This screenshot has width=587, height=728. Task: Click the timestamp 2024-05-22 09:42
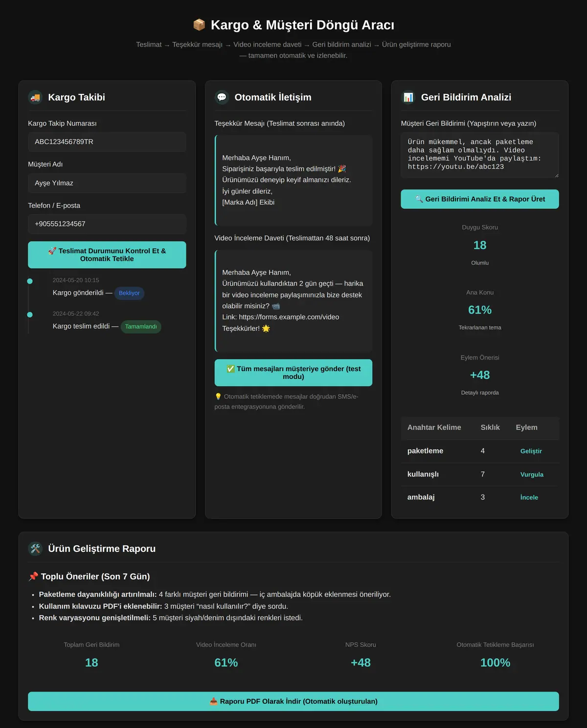76,314
